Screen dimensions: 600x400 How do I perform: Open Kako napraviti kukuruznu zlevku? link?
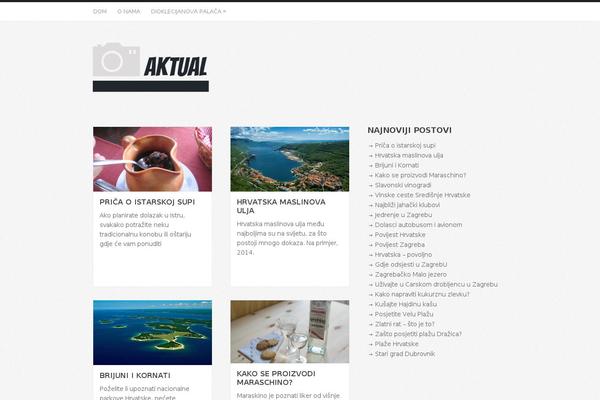pyautogui.click(x=422, y=295)
